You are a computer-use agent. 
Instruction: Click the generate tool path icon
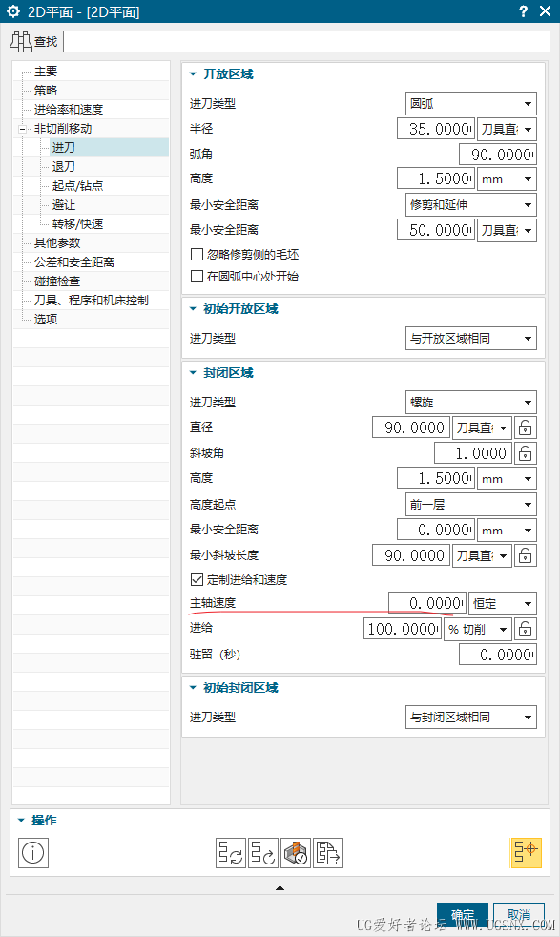click(x=231, y=853)
